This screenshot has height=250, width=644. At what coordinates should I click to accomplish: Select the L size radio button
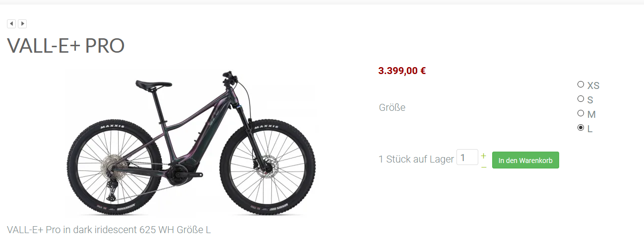coord(580,128)
